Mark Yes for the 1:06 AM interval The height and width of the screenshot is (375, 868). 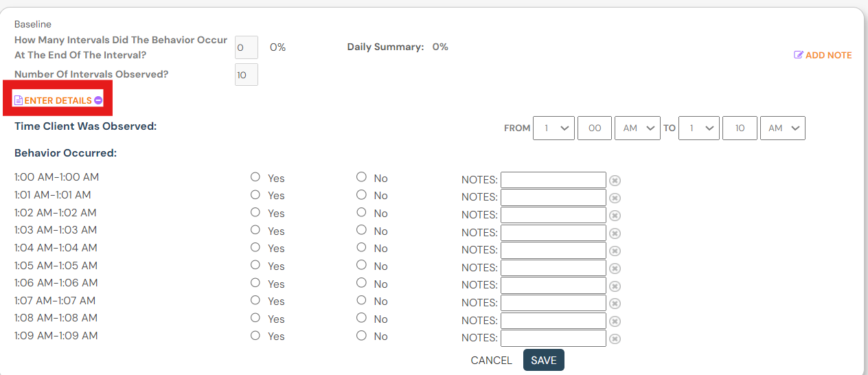255,282
